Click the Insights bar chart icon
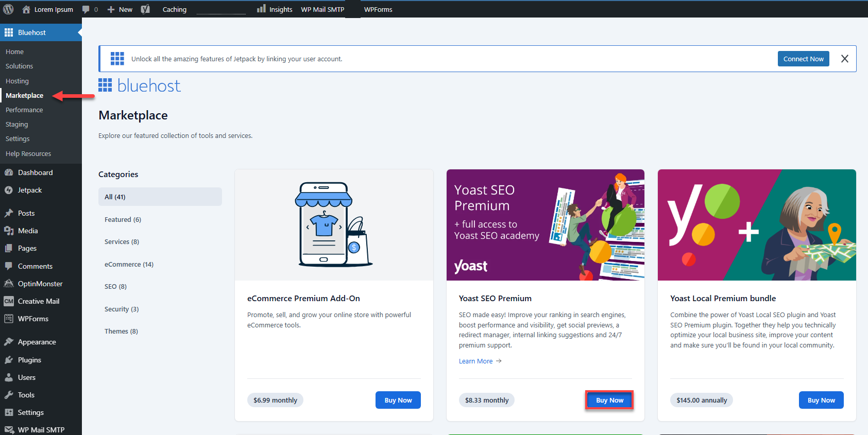Viewport: 868px width, 435px height. (x=261, y=9)
